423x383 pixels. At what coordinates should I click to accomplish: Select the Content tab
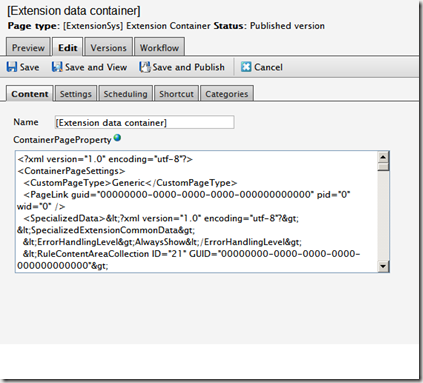(x=30, y=94)
